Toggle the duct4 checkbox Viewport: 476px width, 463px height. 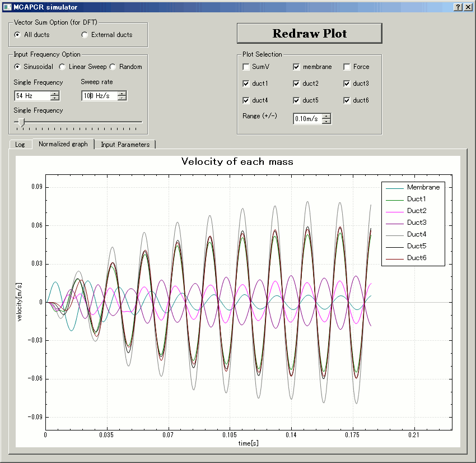[246, 100]
